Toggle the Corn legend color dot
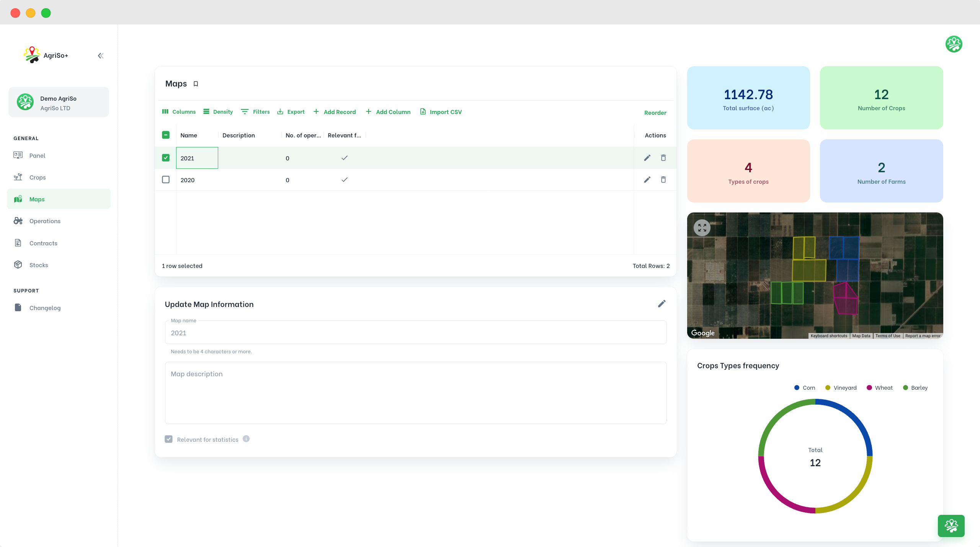The height and width of the screenshot is (547, 980). [x=797, y=388]
